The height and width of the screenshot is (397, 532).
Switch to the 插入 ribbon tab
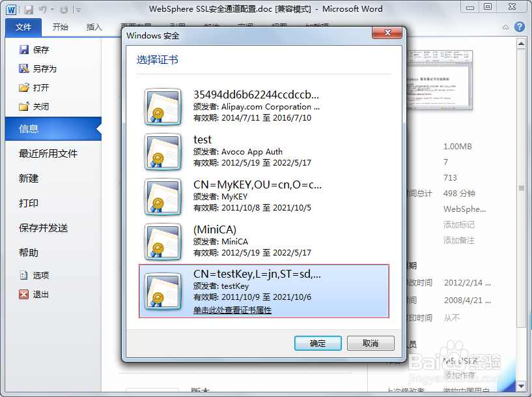pos(93,27)
